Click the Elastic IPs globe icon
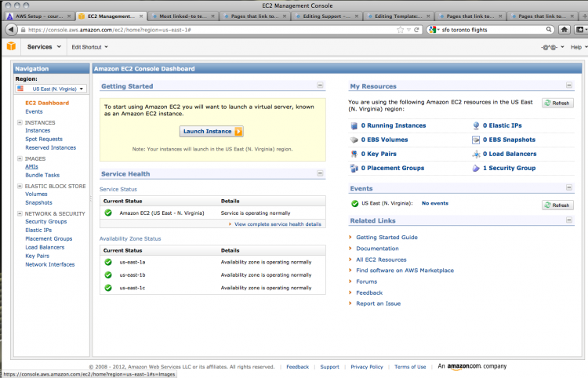The width and height of the screenshot is (588, 378). (x=476, y=125)
